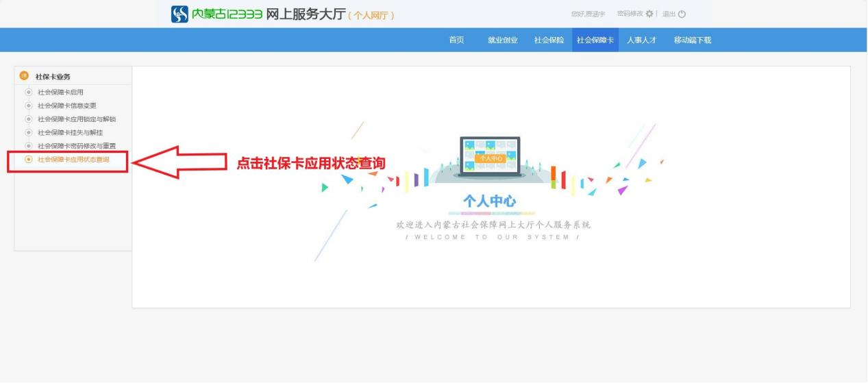Click the power icon beside 退出

tap(682, 14)
